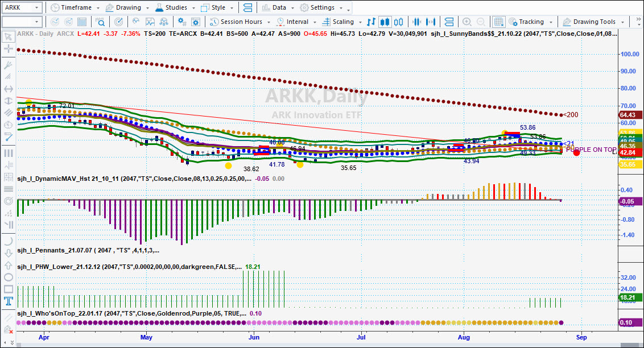Viewport: 644px width, 348px height.
Task: Click the <200 moving average label
Action: [571, 115]
